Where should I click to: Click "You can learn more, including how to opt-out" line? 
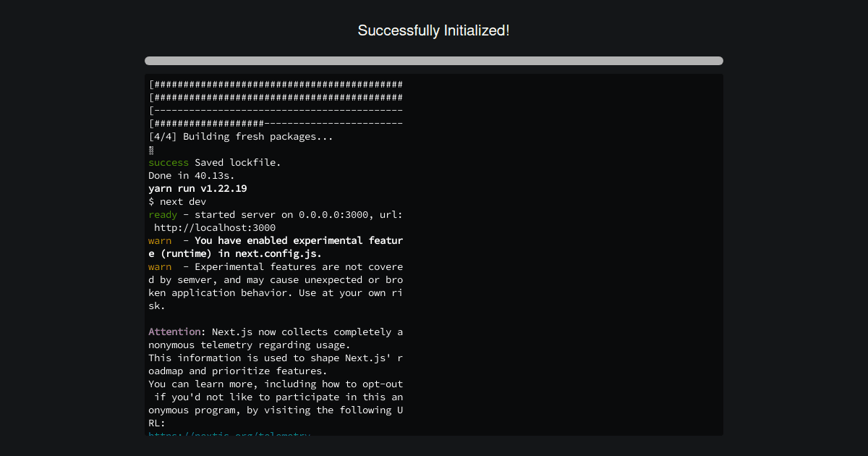(276, 384)
